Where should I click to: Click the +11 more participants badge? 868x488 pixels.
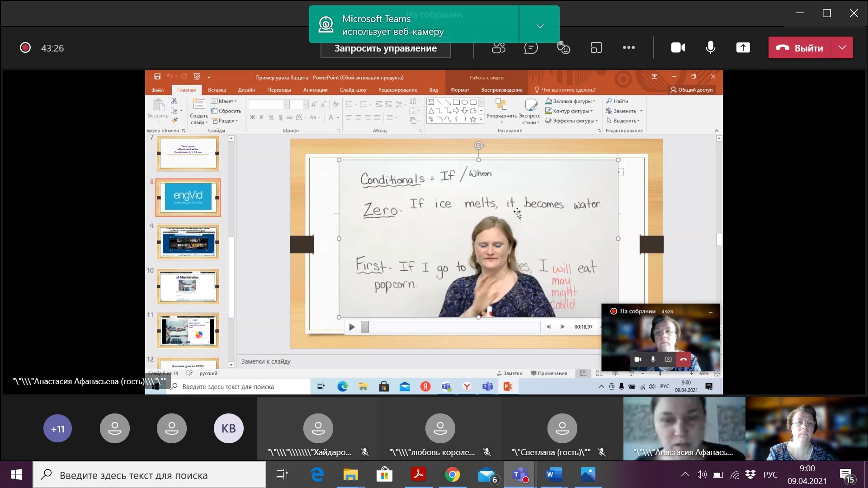[57, 429]
